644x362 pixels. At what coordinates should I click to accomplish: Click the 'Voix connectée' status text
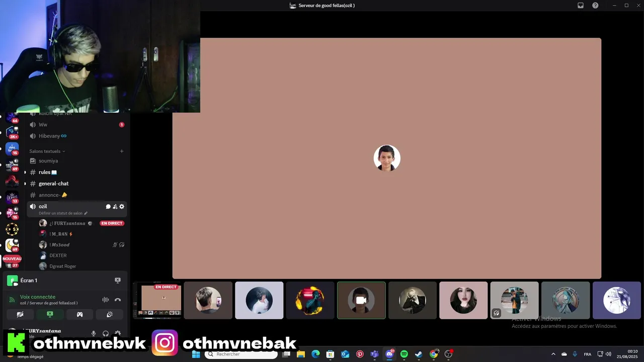click(38, 297)
